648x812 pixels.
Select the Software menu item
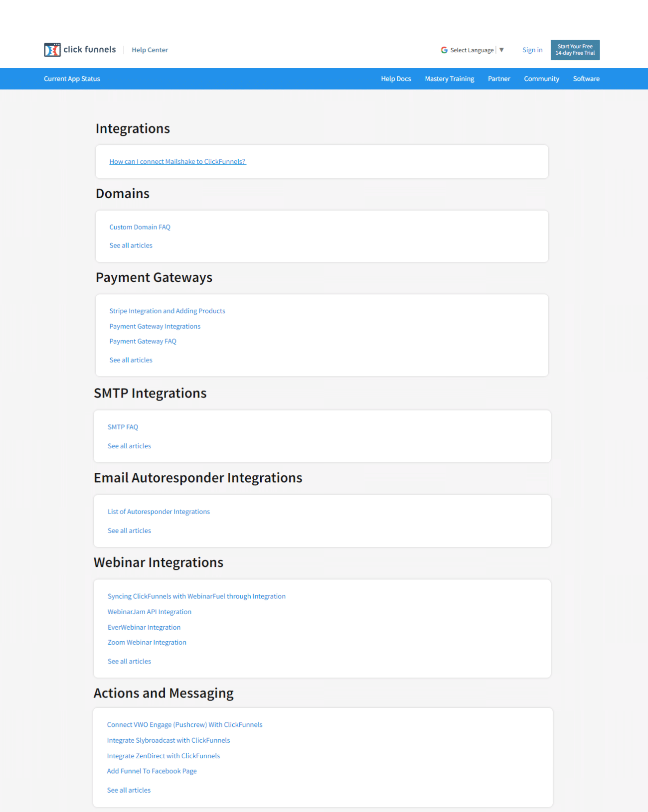[586, 79]
